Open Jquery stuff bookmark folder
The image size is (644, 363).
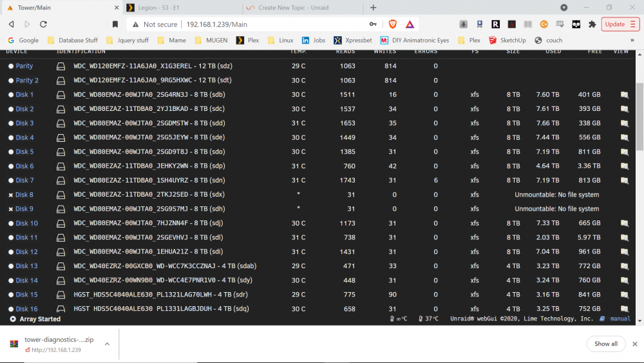coord(128,40)
